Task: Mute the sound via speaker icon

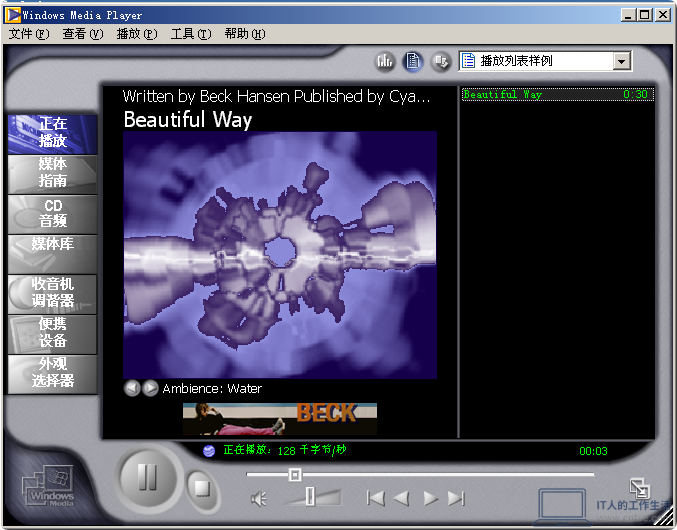Action: (258, 499)
